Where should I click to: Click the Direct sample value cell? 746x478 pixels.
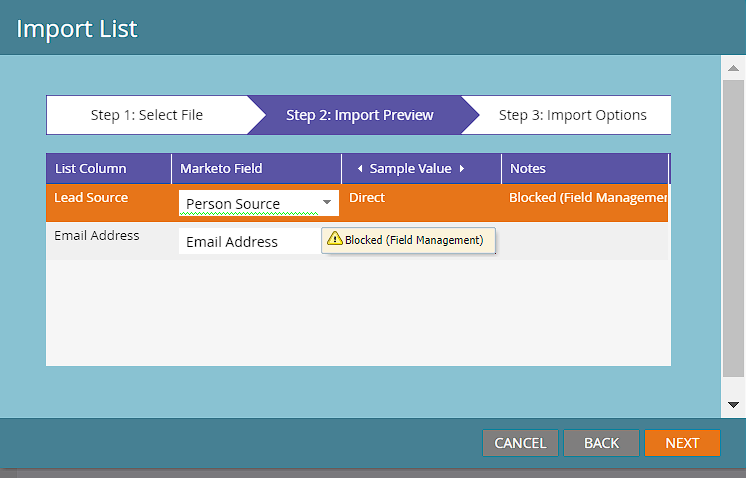367,197
